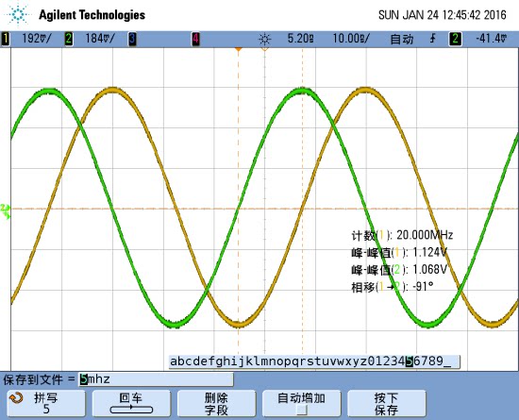Select channel 2 indicator next to 184mV
The width and height of the screenshot is (519, 420).
(x=69, y=39)
